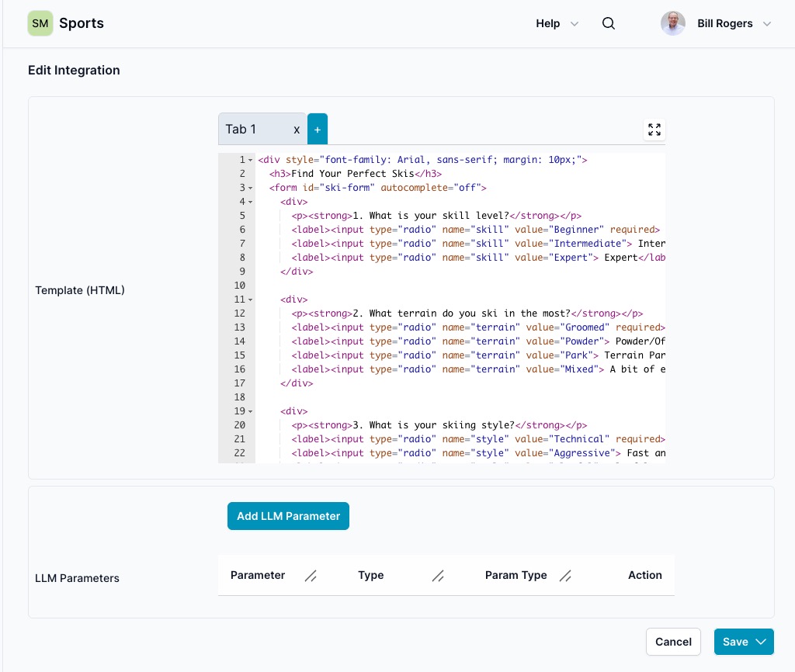Image resolution: width=795 pixels, height=672 pixels.
Task: Click the Sports app title
Action: (81, 23)
